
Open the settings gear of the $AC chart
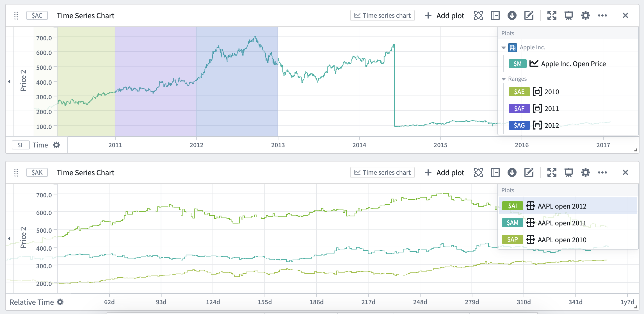(586, 16)
